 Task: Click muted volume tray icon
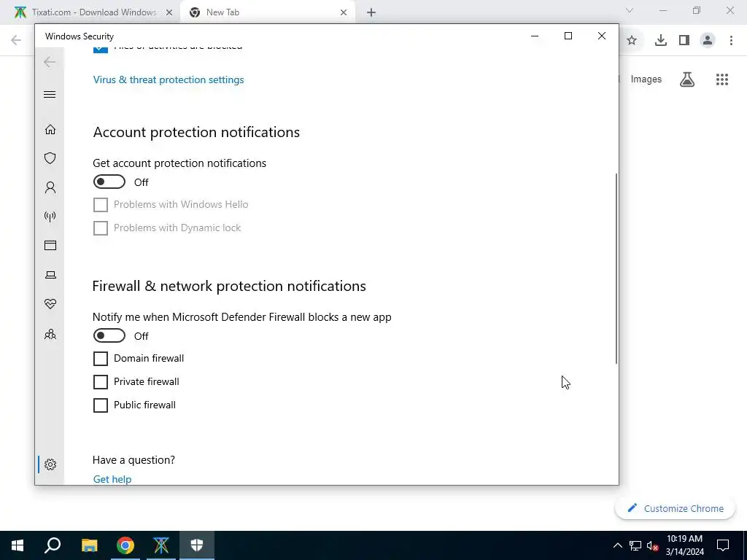pyautogui.click(x=652, y=545)
